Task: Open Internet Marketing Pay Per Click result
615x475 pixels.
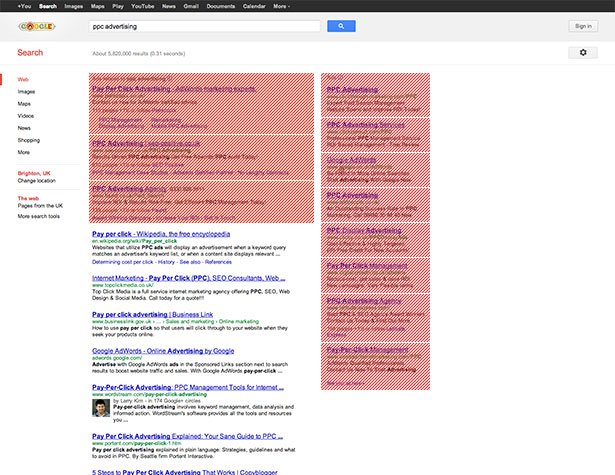Action: click(x=189, y=278)
